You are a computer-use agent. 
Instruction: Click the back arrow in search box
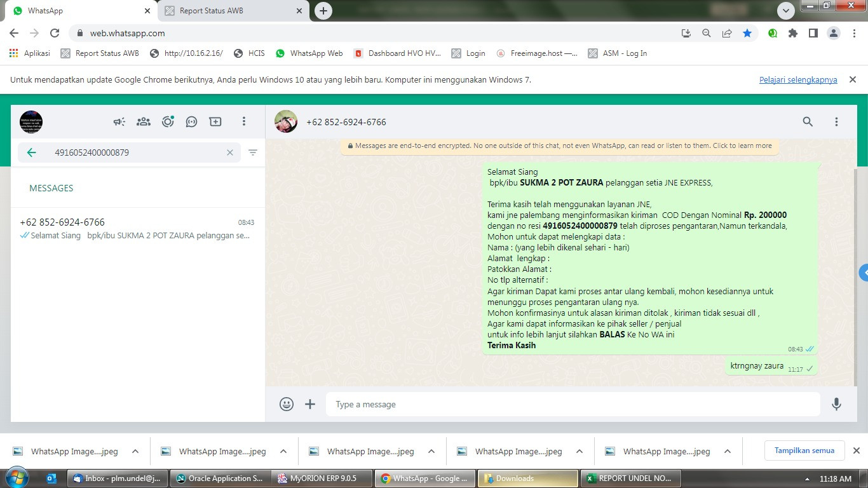tap(32, 152)
